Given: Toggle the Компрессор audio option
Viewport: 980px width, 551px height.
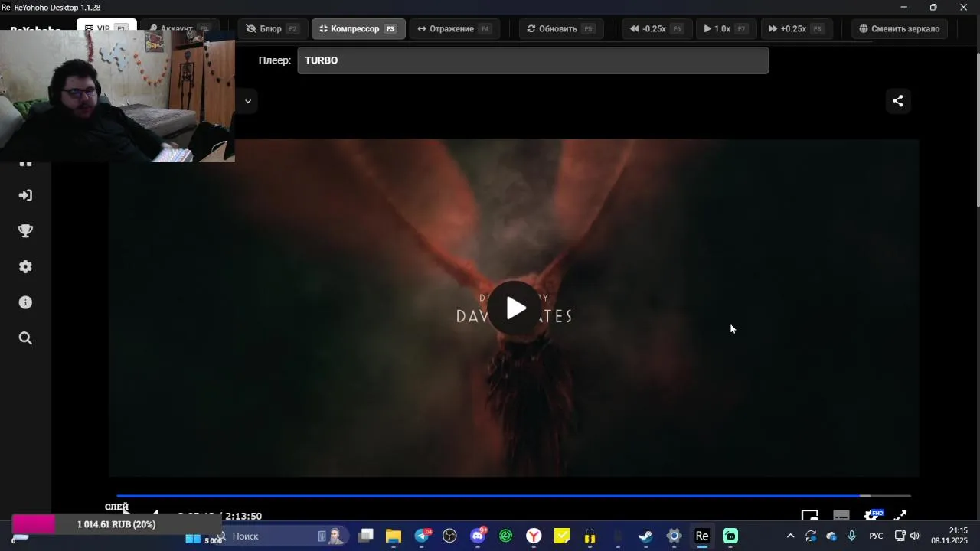Looking at the screenshot, I should pyautogui.click(x=358, y=29).
